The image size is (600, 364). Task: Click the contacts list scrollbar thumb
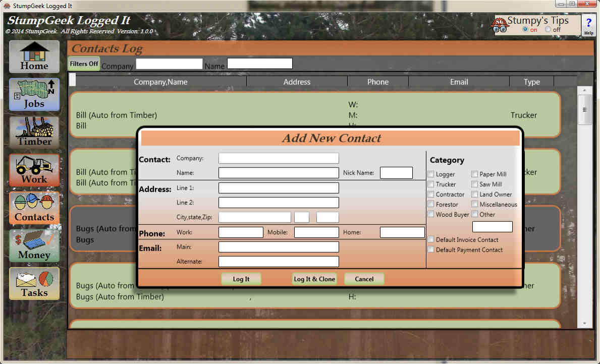(x=584, y=110)
